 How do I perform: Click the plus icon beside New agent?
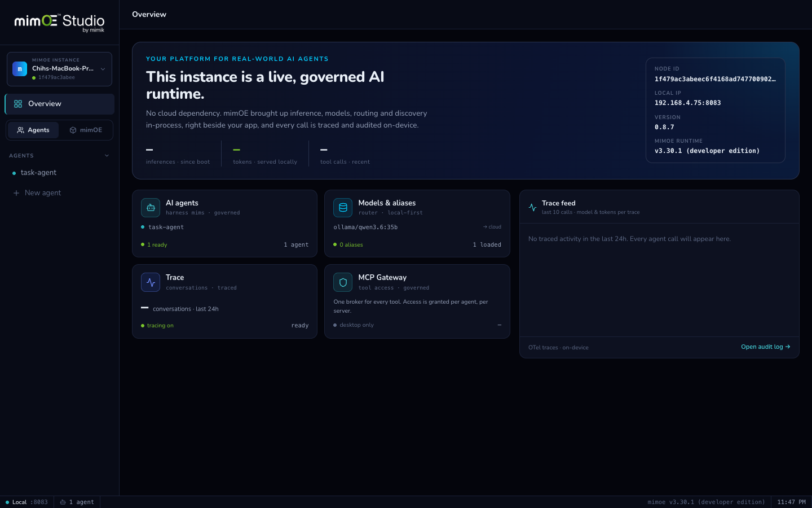tap(16, 193)
